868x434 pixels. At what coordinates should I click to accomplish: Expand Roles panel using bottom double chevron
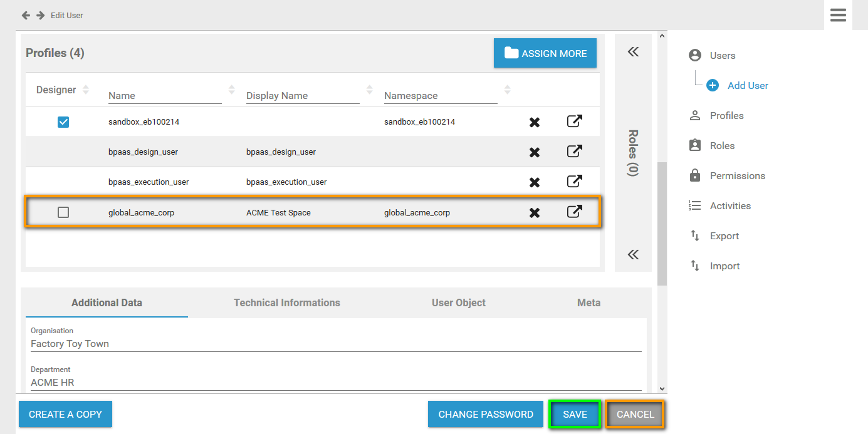coord(633,254)
